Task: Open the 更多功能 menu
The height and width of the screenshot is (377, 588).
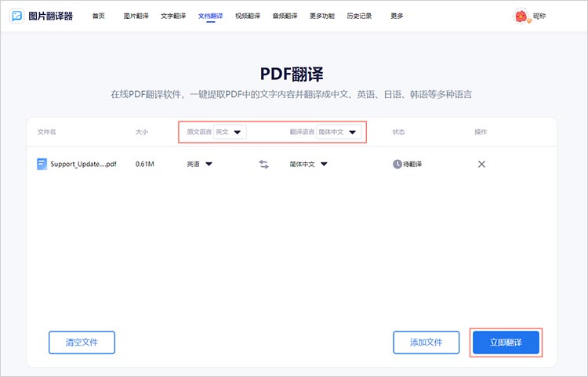Action: [322, 16]
